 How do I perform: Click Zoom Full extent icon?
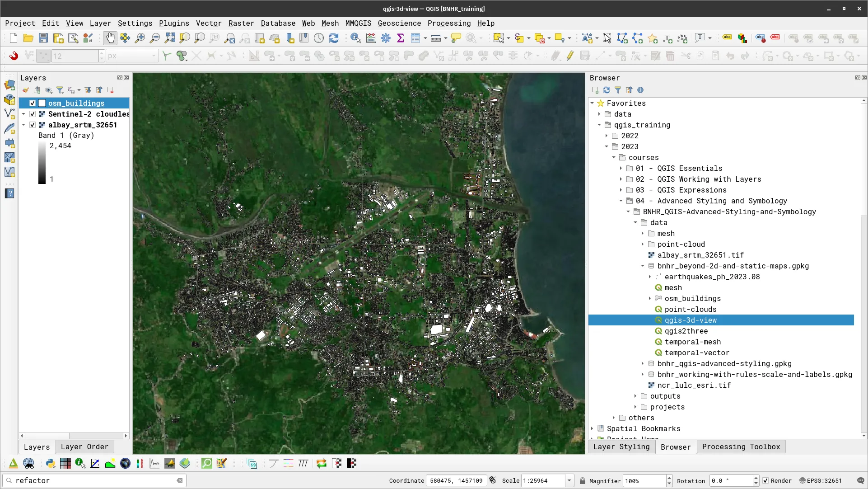pos(170,38)
